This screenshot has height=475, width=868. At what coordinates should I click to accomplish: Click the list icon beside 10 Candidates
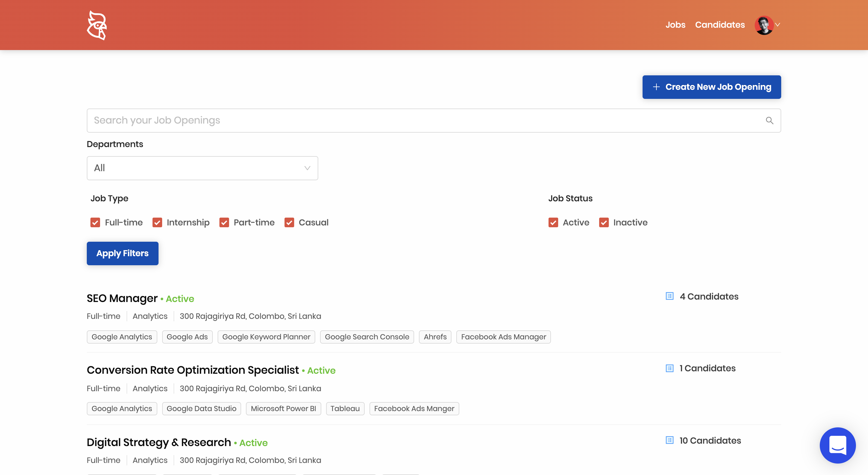[x=669, y=440]
